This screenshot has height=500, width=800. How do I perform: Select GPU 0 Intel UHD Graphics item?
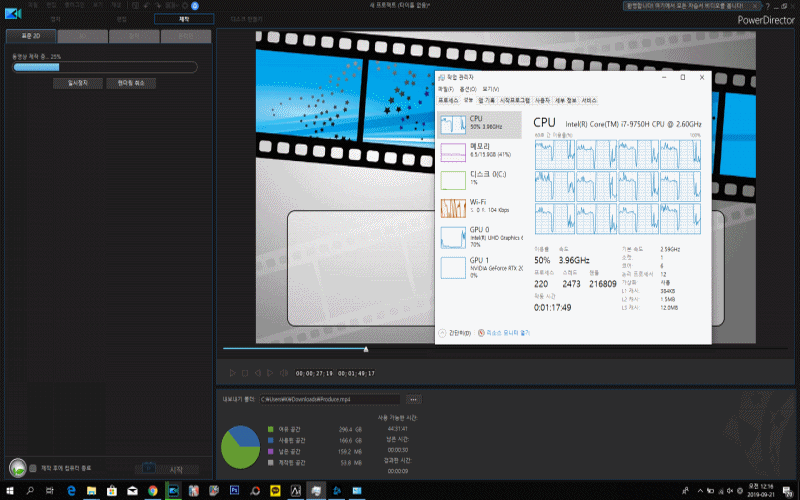(480, 237)
